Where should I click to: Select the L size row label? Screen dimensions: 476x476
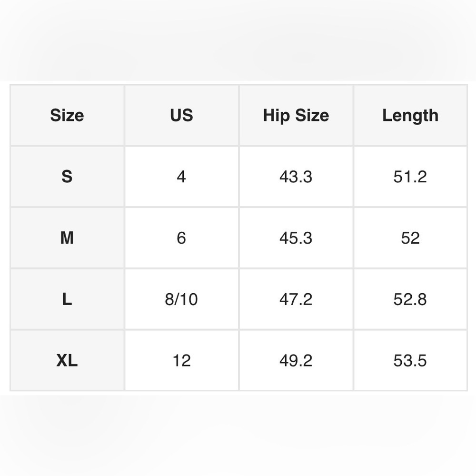[x=67, y=299]
